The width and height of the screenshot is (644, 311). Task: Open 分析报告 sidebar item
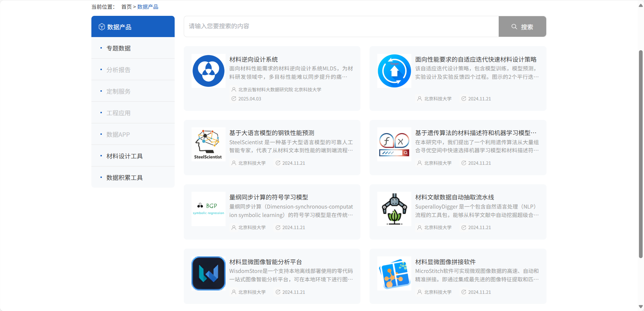point(118,70)
